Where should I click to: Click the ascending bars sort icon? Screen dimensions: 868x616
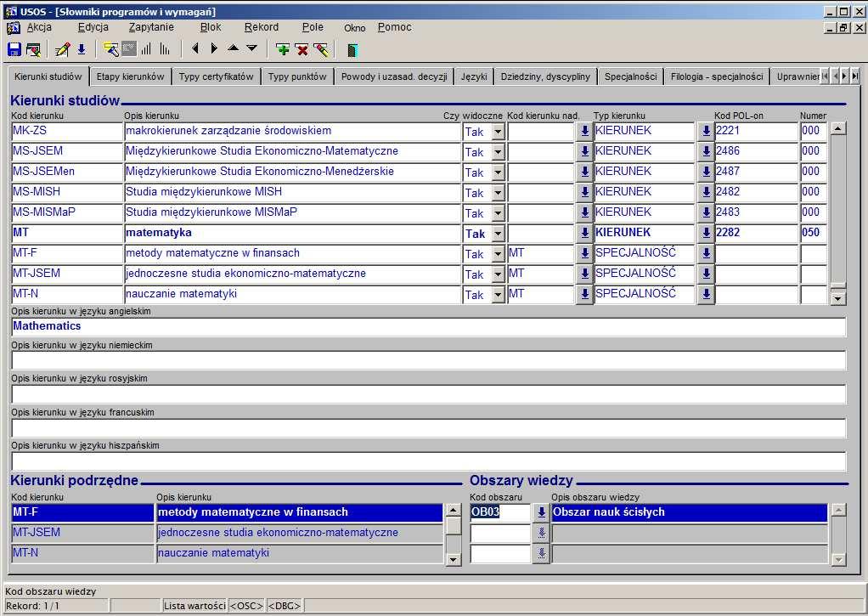pos(145,50)
